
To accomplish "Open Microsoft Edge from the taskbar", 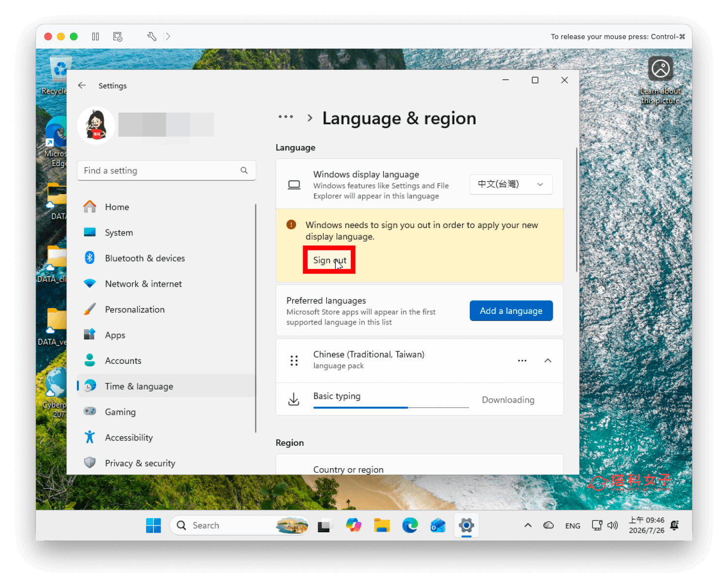I will [410, 525].
